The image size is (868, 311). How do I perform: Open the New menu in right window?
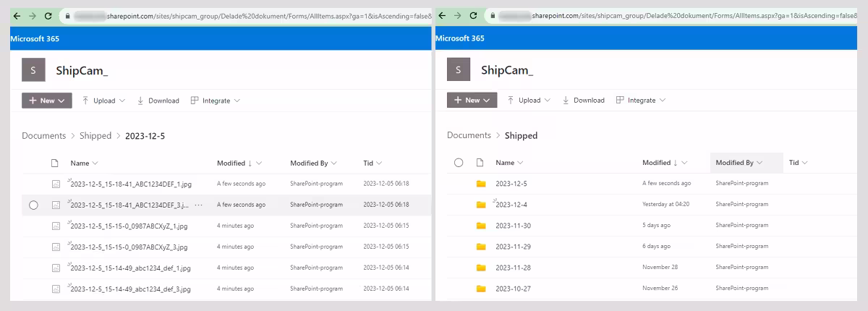(472, 101)
